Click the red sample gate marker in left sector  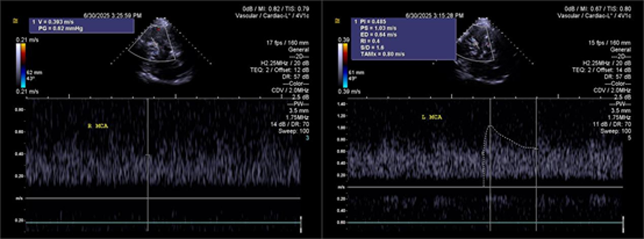coord(159,29)
